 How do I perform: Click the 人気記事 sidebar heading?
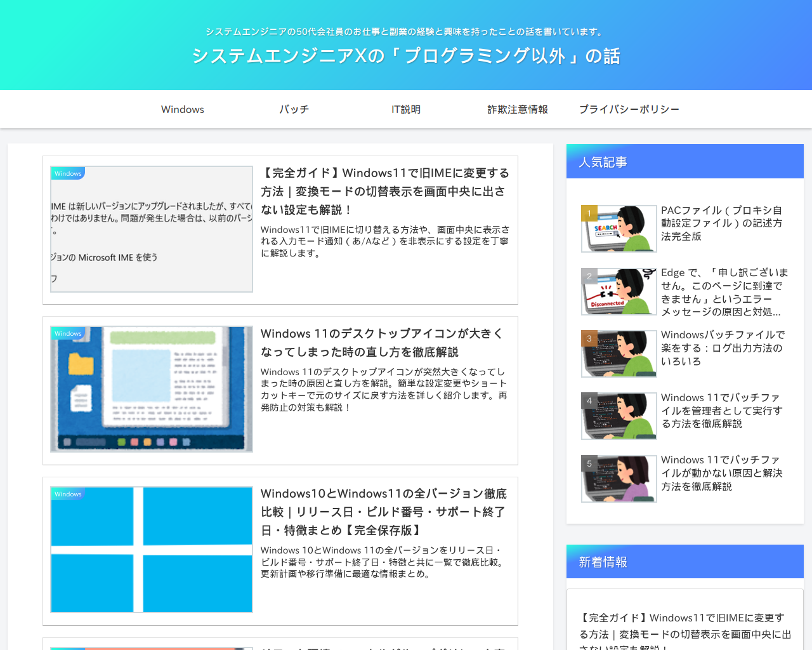click(x=685, y=162)
